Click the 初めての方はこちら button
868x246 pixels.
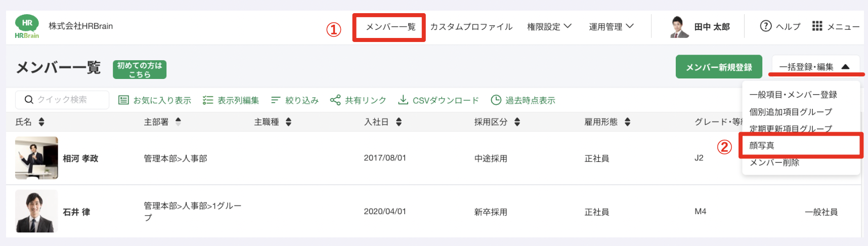pos(140,69)
